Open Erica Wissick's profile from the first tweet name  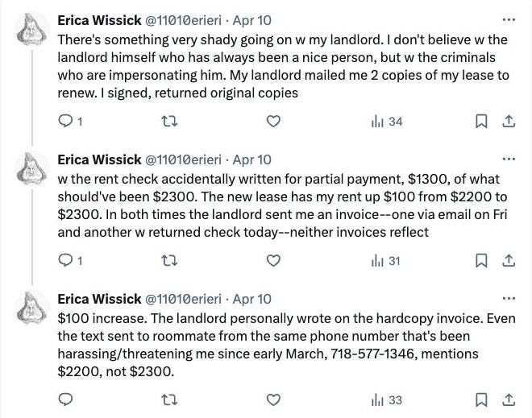99,20
